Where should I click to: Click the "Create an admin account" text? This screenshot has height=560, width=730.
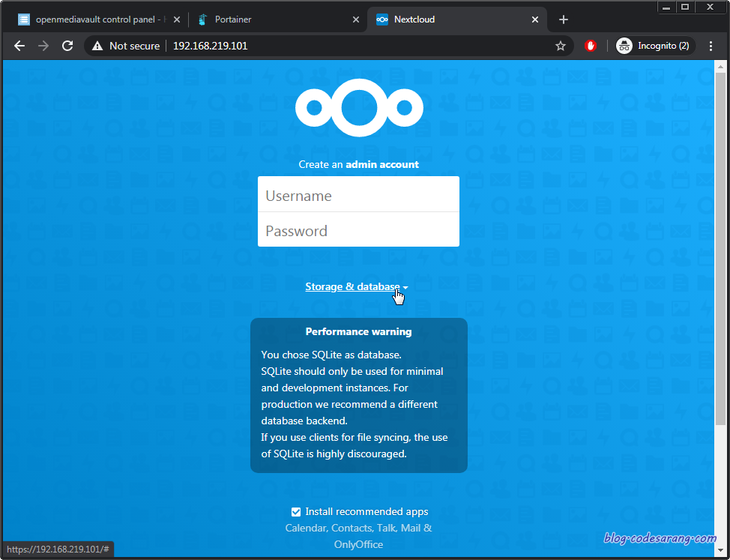(x=358, y=164)
